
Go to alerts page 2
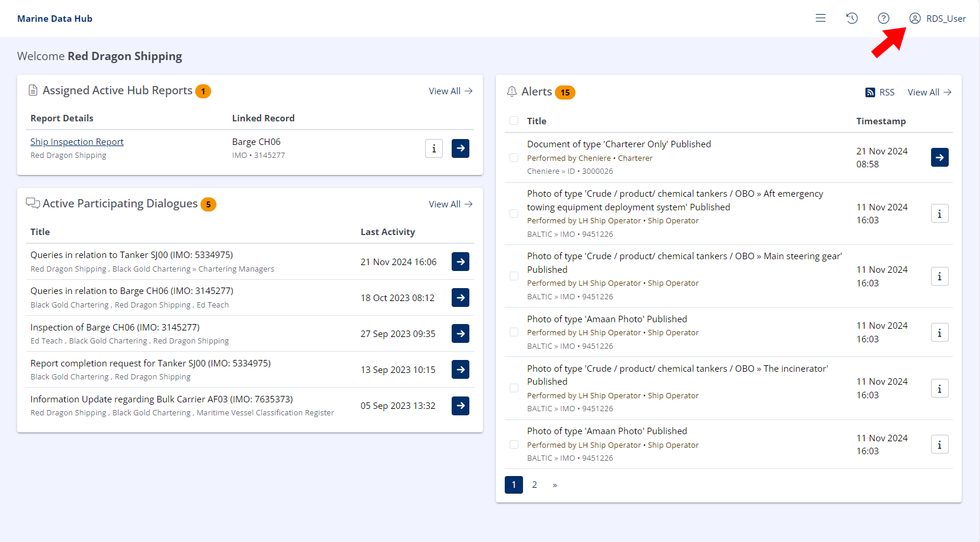click(x=534, y=485)
